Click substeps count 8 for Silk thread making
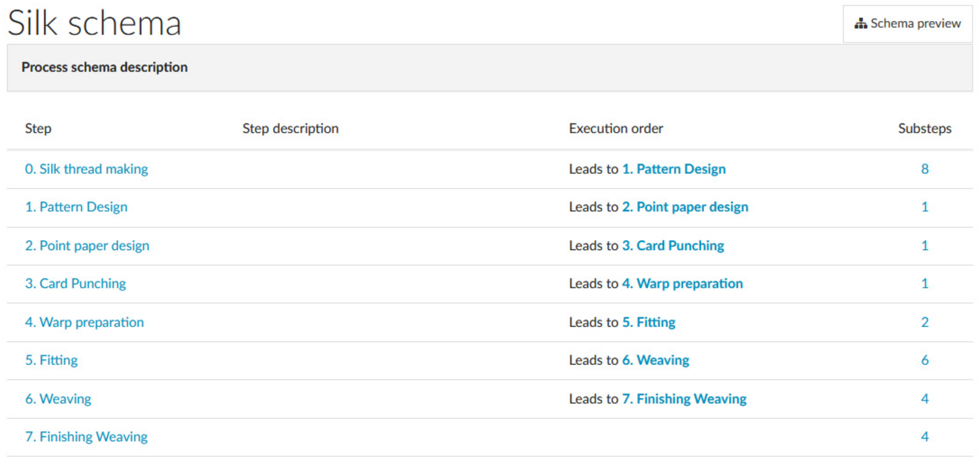The width and height of the screenshot is (980, 465). point(924,169)
